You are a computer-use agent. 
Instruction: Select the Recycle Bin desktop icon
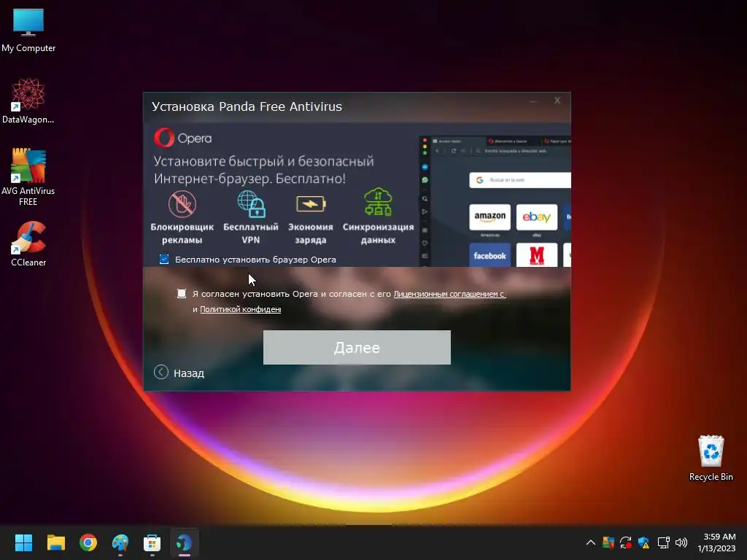711,458
